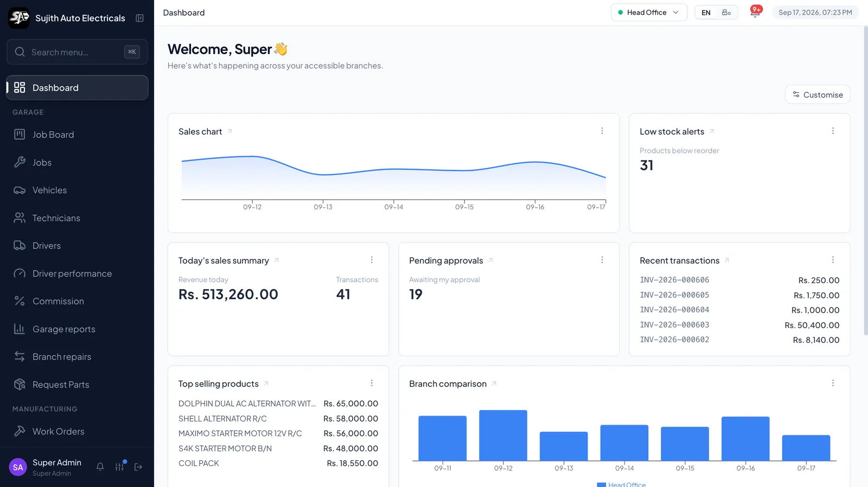Open Low stock alerts options menu
The image size is (868, 487).
833,131
